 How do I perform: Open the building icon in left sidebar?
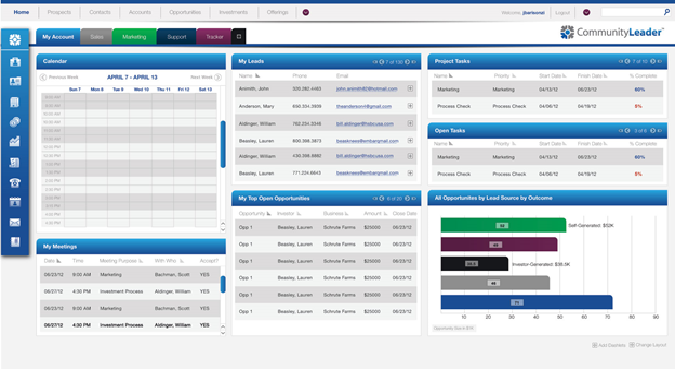(x=15, y=62)
